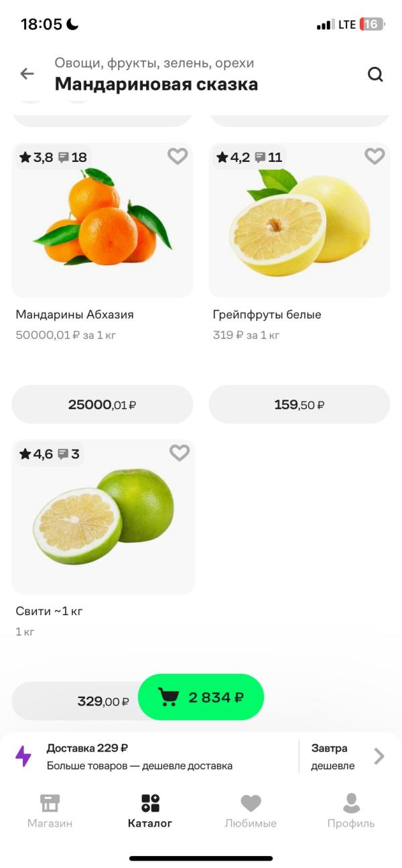Tap the Овощи, фрукты, зелень, орехи breadcrumb

154,64
